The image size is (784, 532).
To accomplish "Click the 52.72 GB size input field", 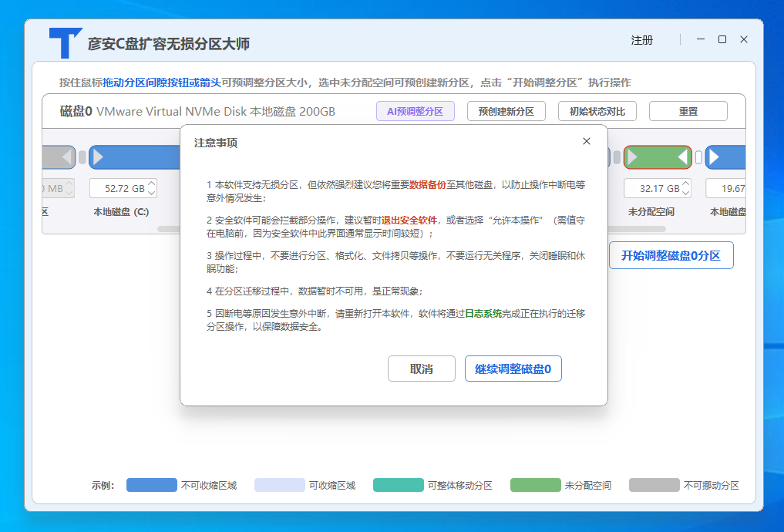I will tap(123, 188).
